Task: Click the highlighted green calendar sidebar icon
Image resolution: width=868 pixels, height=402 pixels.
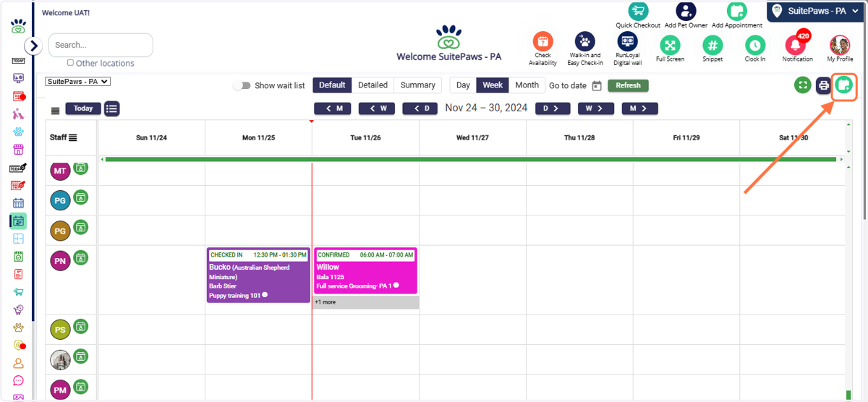Action: click(19, 221)
